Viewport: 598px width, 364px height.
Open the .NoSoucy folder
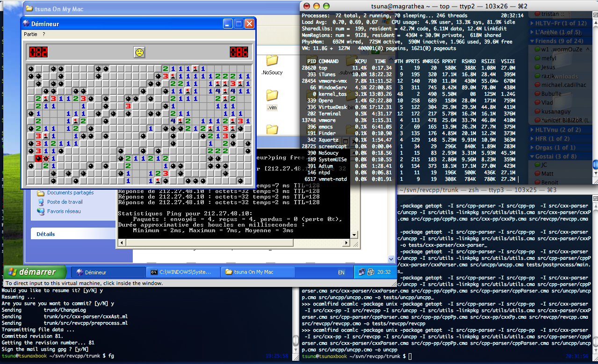(272, 61)
